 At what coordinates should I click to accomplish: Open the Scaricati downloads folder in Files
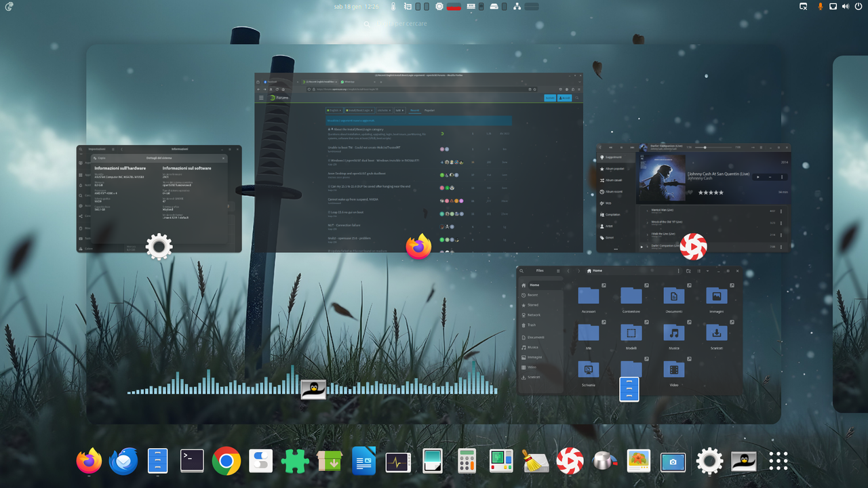716,332
